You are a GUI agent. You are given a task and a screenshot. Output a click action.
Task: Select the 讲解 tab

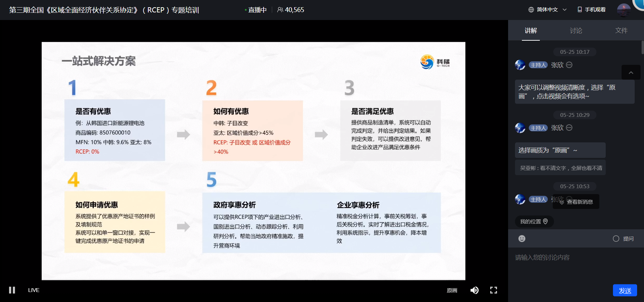click(531, 31)
